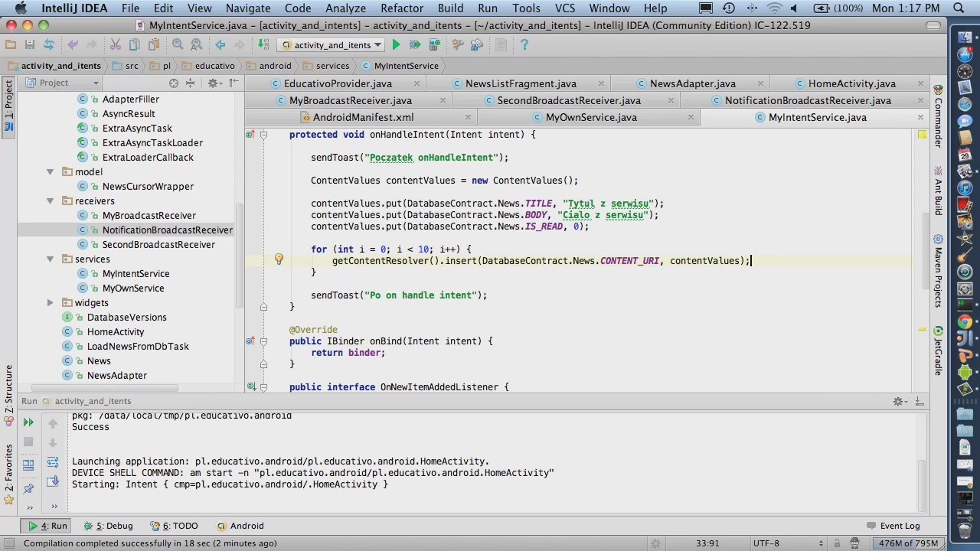Switch to MyOwnService.java tab
Viewport: 980px width, 551px height.
(x=591, y=118)
